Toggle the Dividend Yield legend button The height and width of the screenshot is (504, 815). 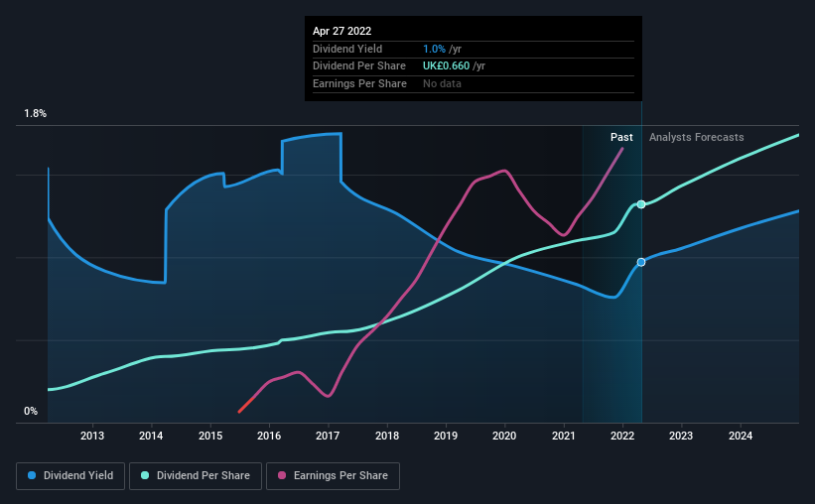click(70, 476)
